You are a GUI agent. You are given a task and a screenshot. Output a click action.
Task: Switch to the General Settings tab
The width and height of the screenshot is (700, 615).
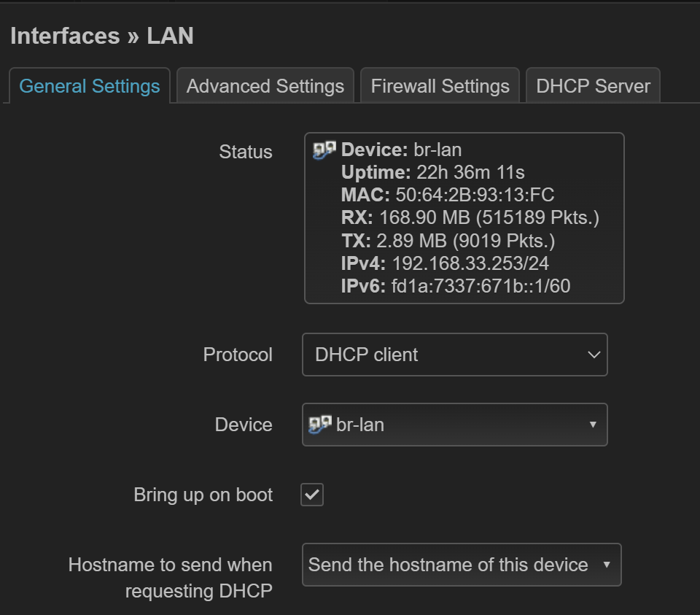89,86
